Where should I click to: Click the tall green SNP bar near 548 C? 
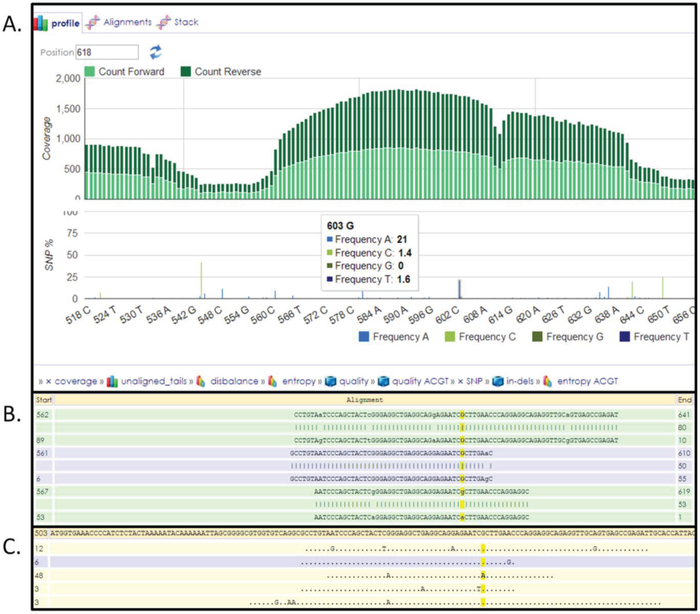(x=201, y=280)
